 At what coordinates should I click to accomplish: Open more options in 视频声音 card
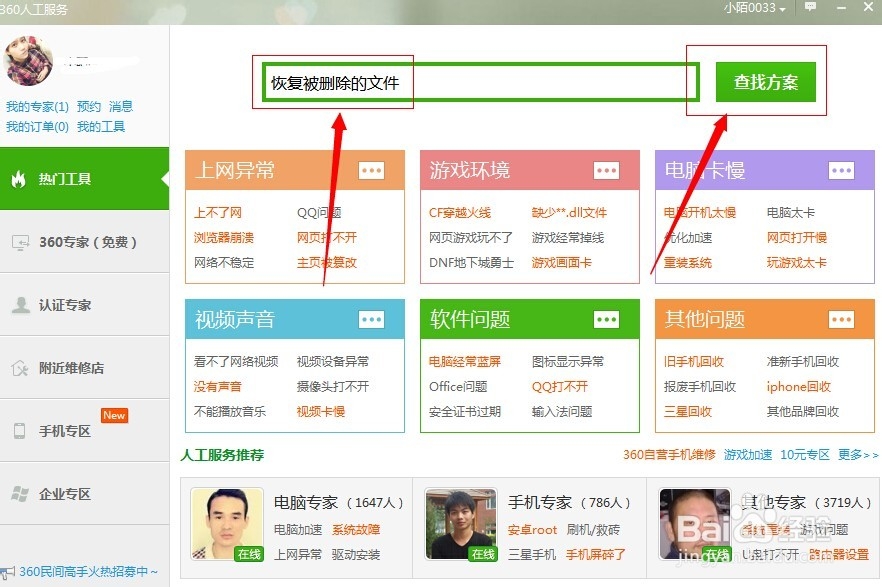(x=371, y=319)
